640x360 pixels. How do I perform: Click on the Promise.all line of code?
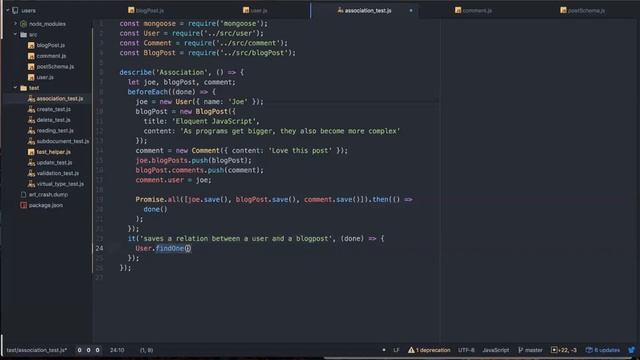274,200
